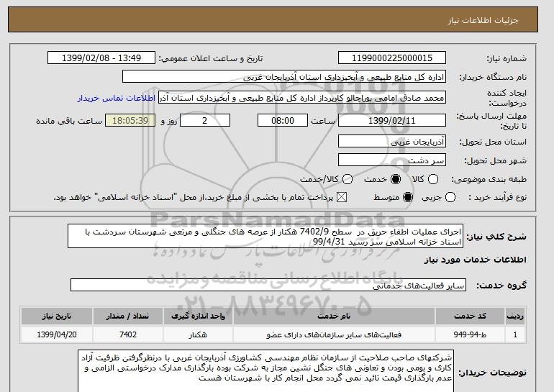This screenshot has height=392, width=554.
Task: Click the اطلاعات خدمات مورد نیاز section heading
Action: (x=475, y=260)
